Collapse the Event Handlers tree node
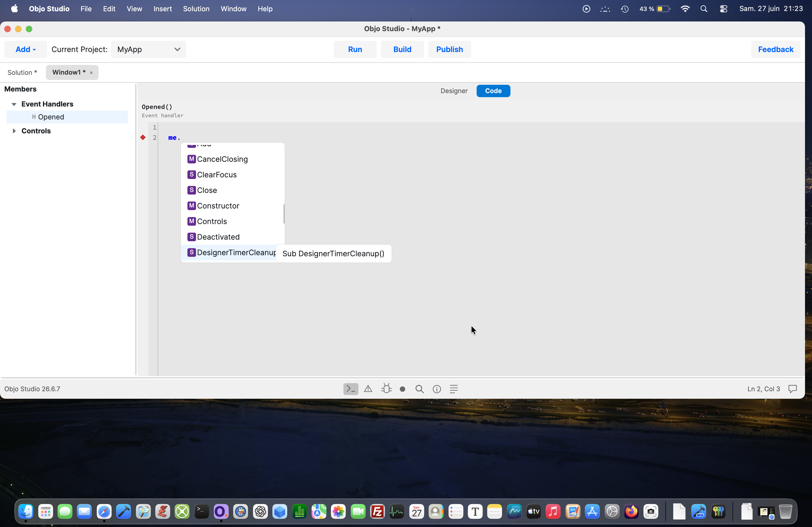 (x=14, y=104)
